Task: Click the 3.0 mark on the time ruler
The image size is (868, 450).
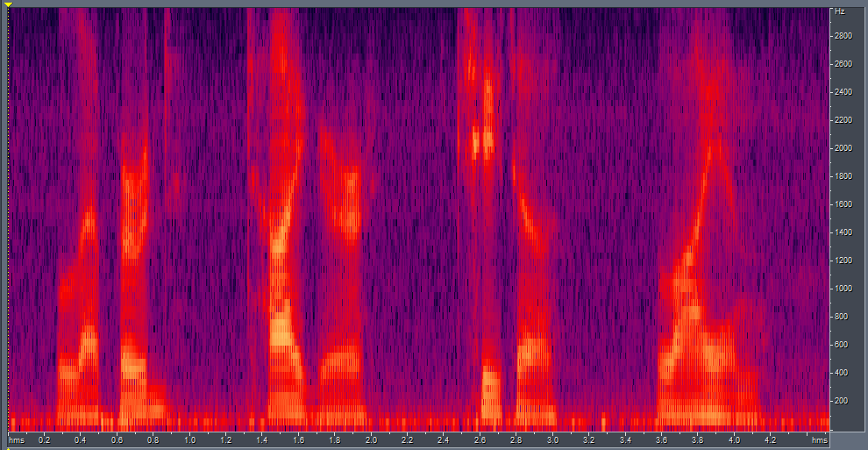Action: (x=552, y=440)
